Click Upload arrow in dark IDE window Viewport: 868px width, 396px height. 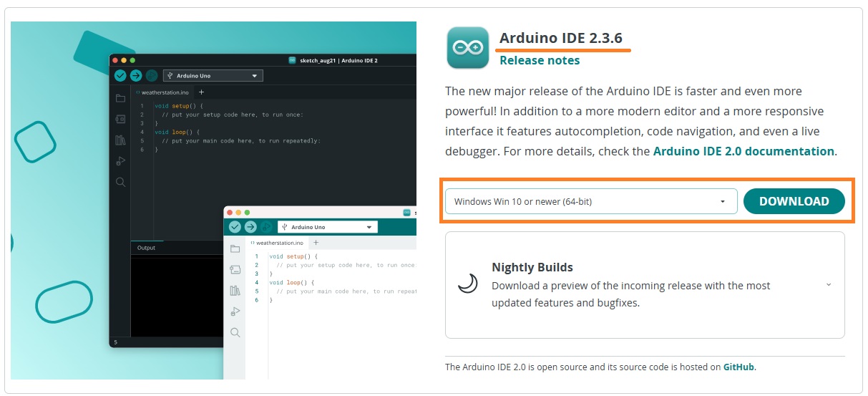(136, 76)
